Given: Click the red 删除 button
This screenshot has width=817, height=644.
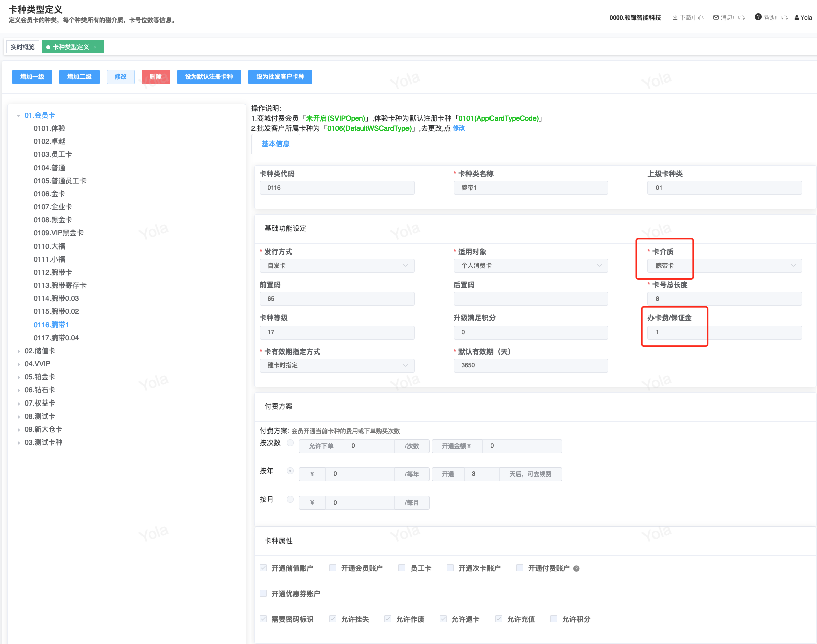Looking at the screenshot, I should pos(155,77).
